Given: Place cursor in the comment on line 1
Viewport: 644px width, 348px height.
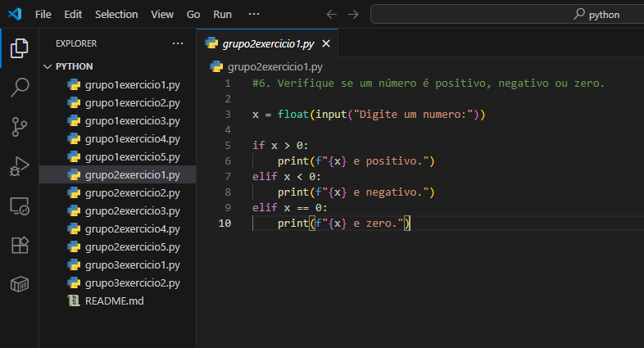Looking at the screenshot, I should (x=429, y=84).
